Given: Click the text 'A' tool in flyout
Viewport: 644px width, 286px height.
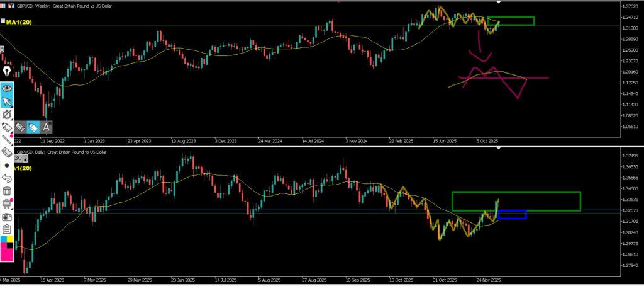Looking at the screenshot, I should point(47,127).
